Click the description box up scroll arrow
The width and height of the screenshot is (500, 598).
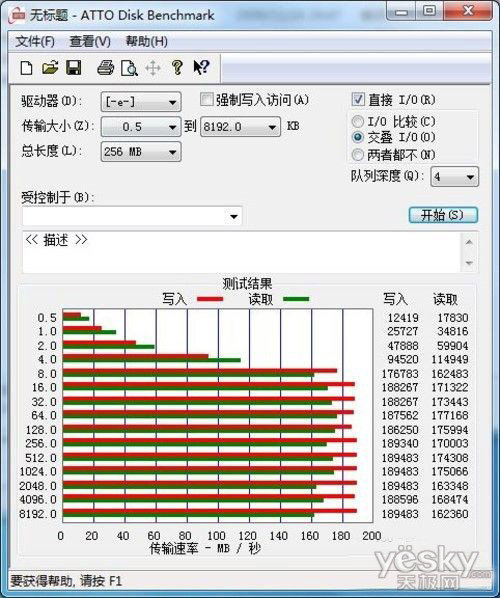click(469, 242)
